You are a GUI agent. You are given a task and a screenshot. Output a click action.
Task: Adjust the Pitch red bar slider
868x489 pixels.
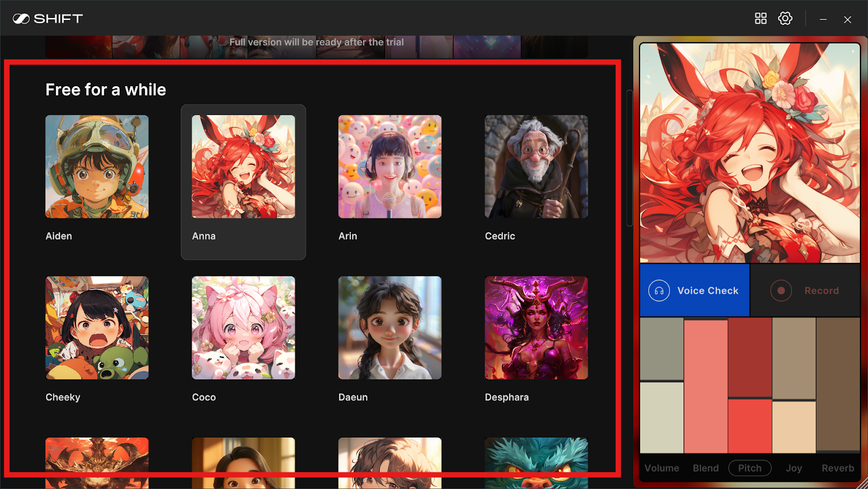pyautogui.click(x=750, y=385)
